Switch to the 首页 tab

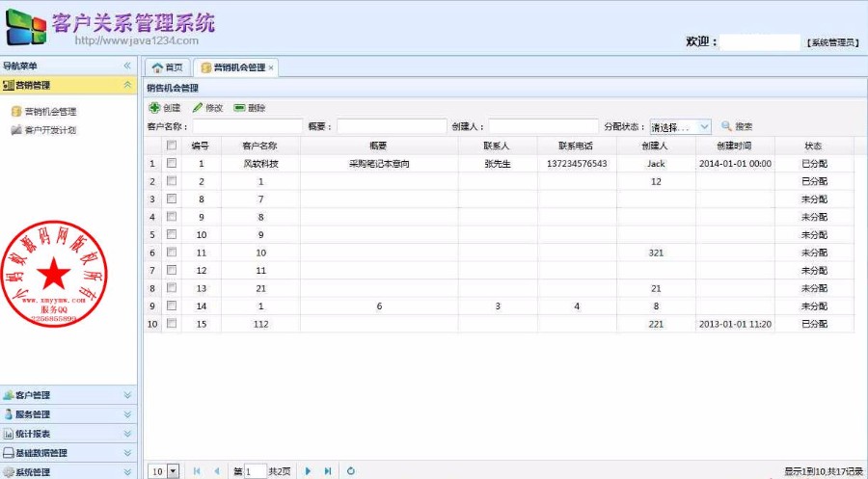point(168,67)
